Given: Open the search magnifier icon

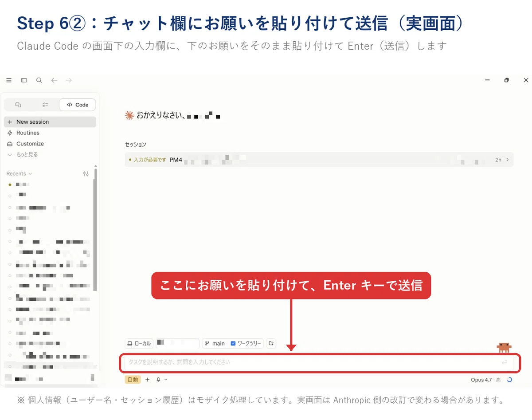Looking at the screenshot, I should pos(39,80).
